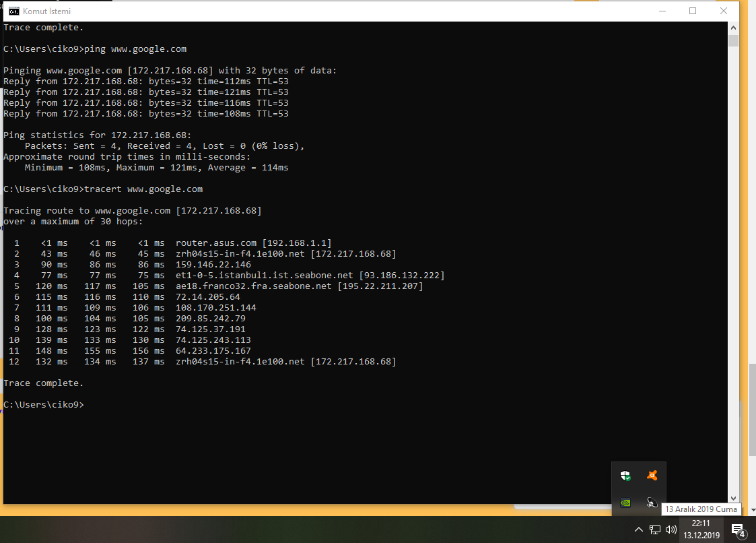Collapse hidden tray icons chevron
The width and height of the screenshot is (756, 543).
pyautogui.click(x=638, y=530)
